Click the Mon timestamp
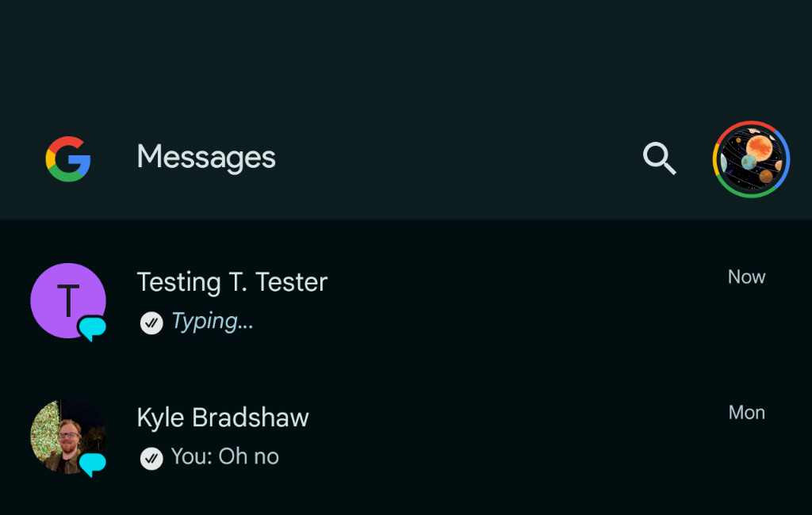The height and width of the screenshot is (515, 812). pyautogui.click(x=746, y=412)
